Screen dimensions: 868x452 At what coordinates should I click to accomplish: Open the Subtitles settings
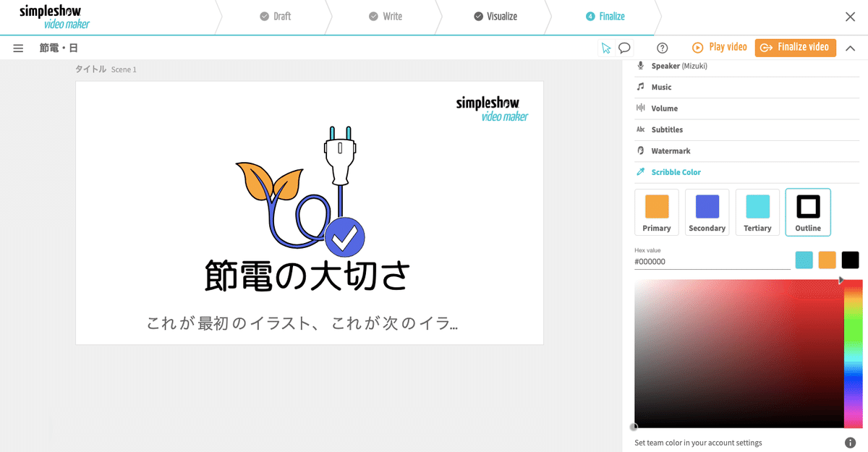[x=746, y=129]
